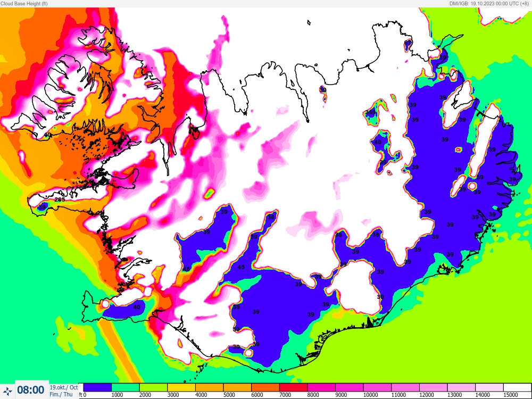Select the white legend swatch above 15000

pos(517,387)
